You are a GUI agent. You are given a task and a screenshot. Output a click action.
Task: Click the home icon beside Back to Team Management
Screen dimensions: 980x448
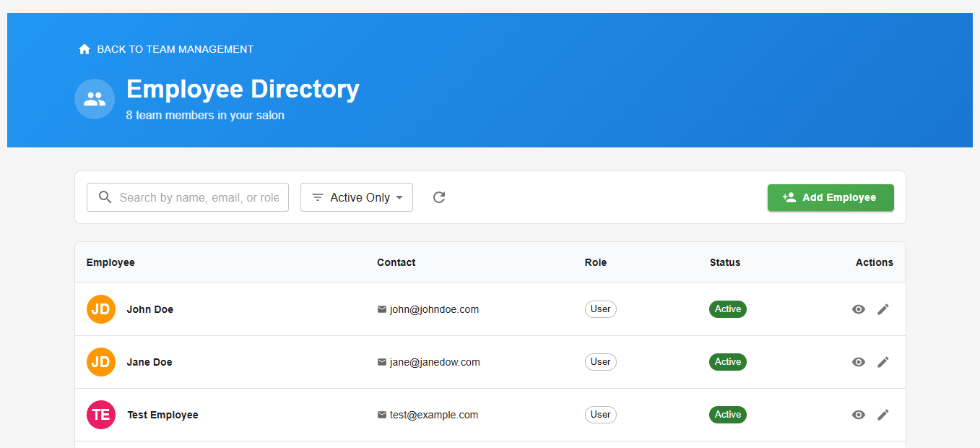(84, 49)
